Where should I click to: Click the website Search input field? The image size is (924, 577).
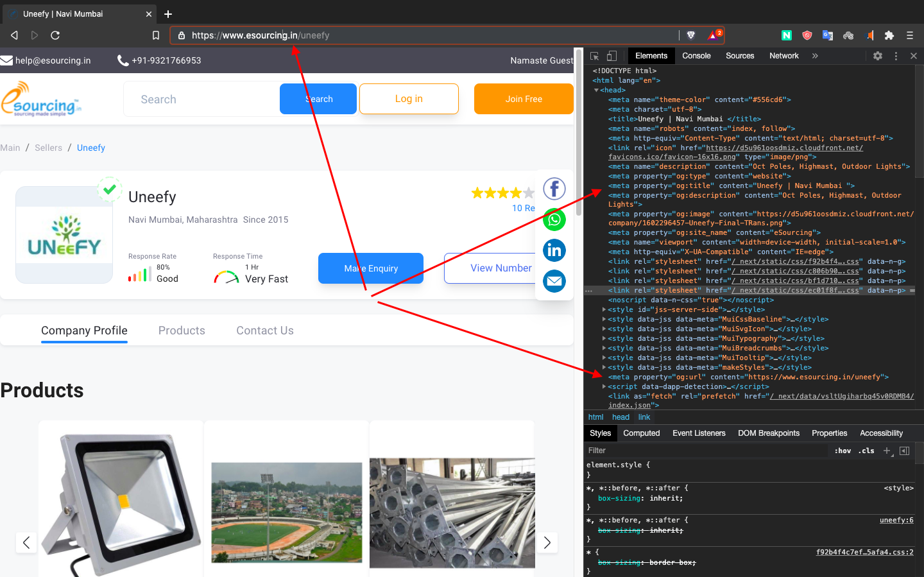click(201, 99)
